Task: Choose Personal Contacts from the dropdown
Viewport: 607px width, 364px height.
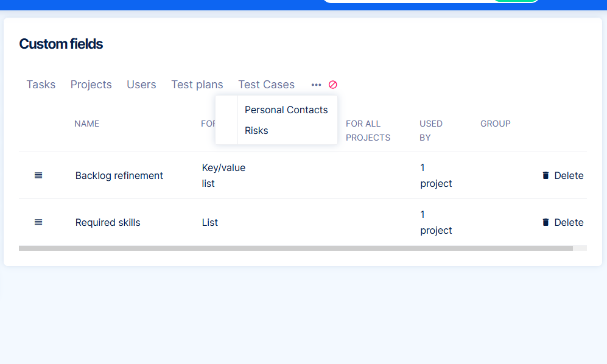Action: pyautogui.click(x=286, y=110)
